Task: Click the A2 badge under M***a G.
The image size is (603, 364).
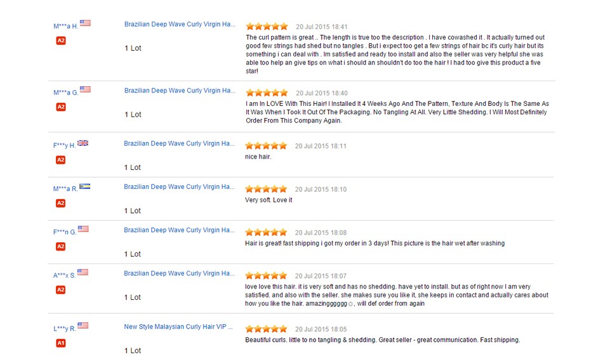Action: (61, 107)
